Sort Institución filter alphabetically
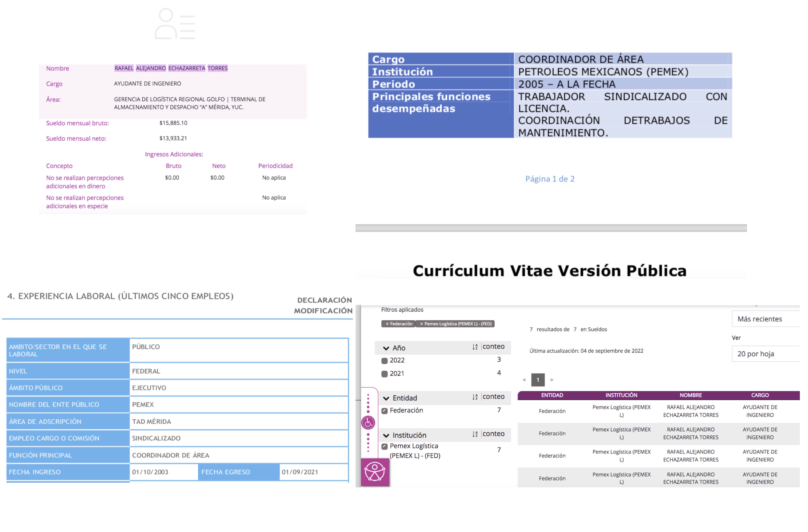This screenshot has width=808, height=532. [475, 434]
